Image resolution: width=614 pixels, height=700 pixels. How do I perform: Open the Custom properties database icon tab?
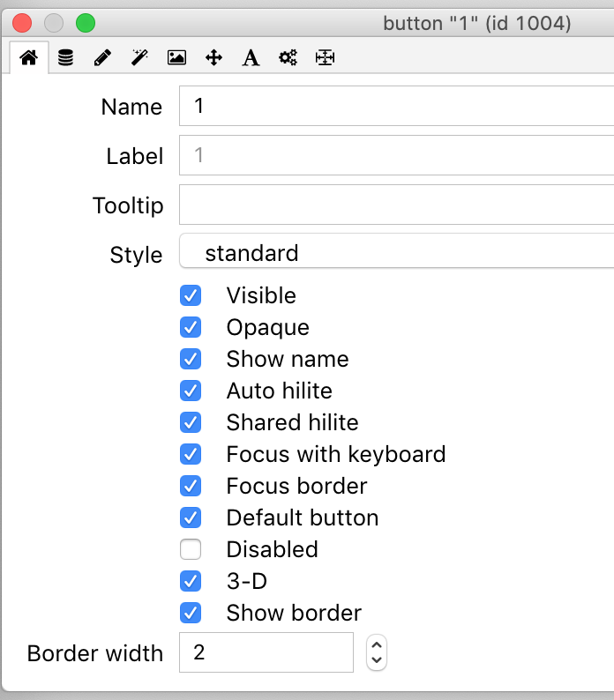[x=66, y=58]
